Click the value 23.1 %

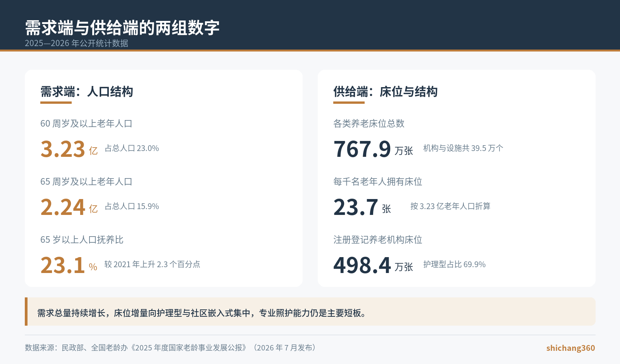point(69,265)
